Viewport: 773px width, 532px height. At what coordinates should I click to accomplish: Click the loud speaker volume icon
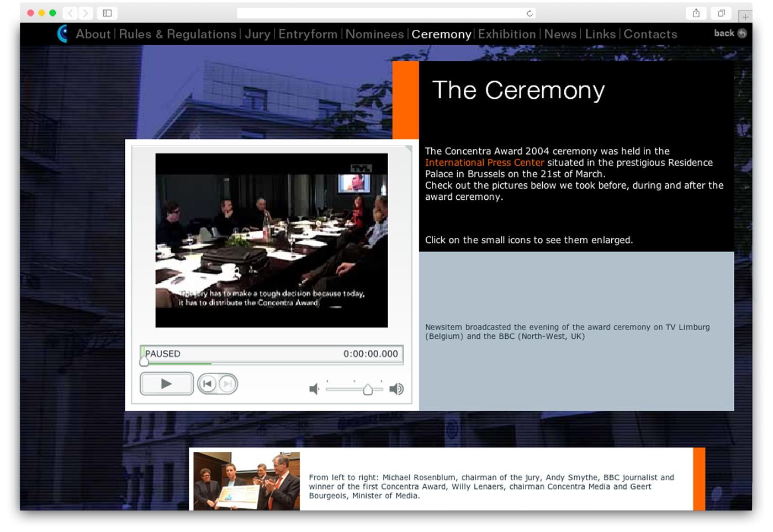(396, 389)
